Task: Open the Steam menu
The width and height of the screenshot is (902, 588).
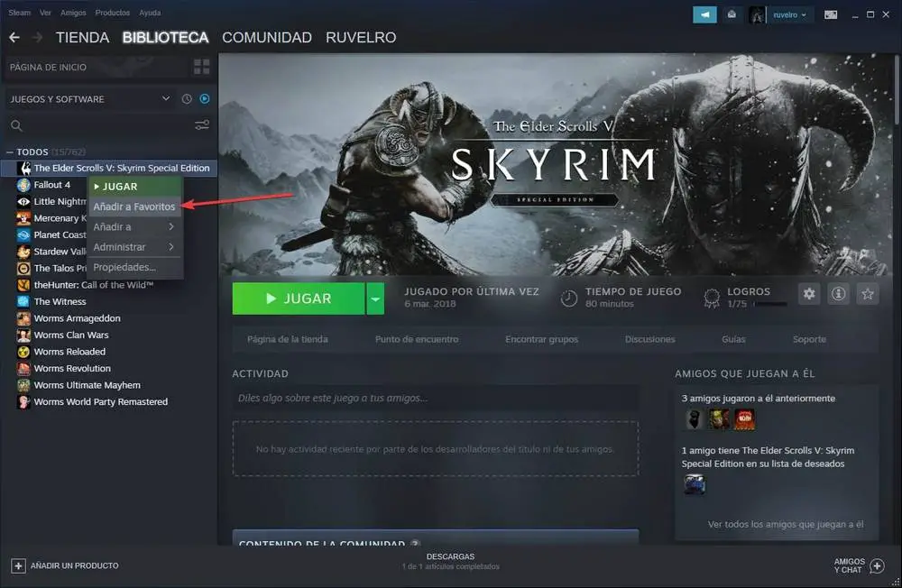Action: [x=20, y=13]
